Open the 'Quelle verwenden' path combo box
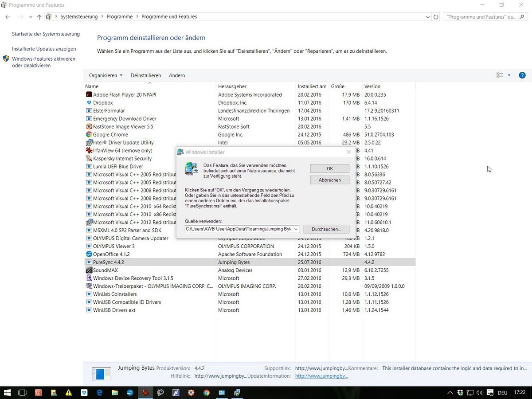The height and width of the screenshot is (399, 532). 296,229
